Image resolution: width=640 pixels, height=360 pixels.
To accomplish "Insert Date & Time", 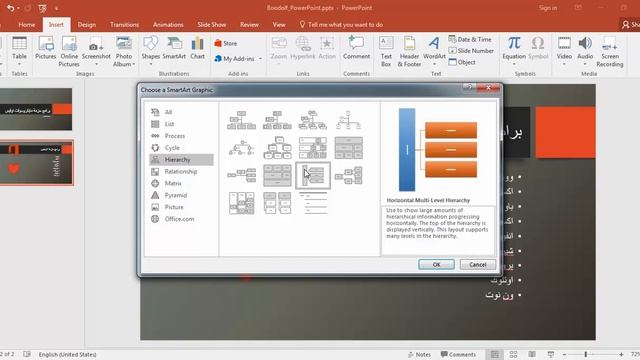I will [x=470, y=39].
